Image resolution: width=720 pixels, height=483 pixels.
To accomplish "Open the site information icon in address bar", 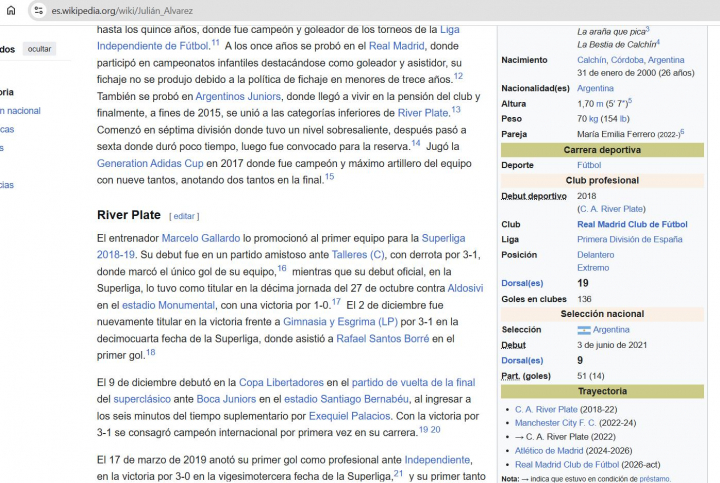I will 39,10.
